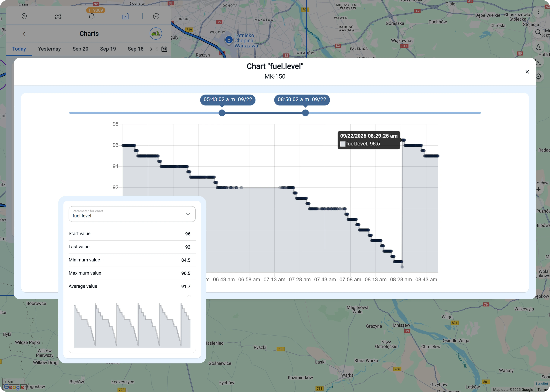Toggle the circular chevron panel control in the toolbar

pyautogui.click(x=156, y=16)
